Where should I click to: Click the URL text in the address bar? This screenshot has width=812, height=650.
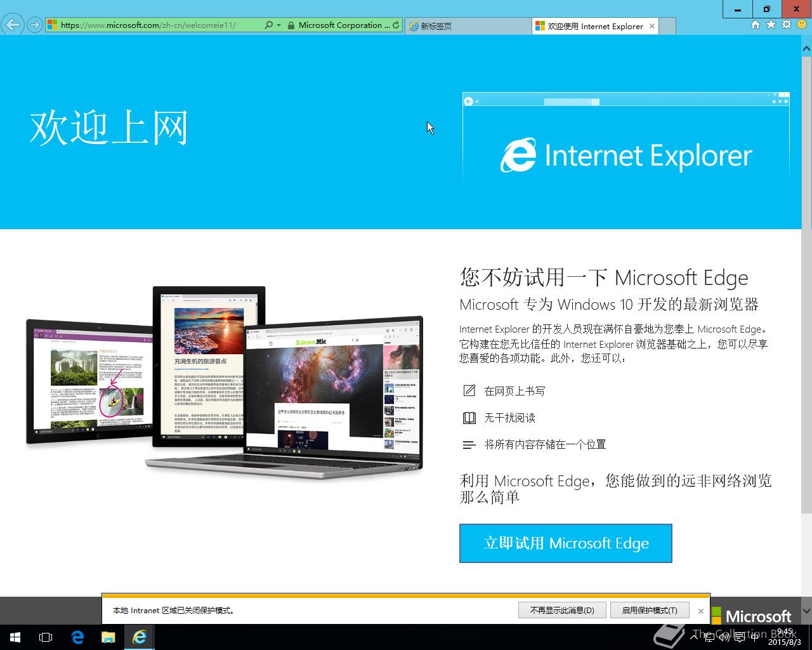tap(148, 25)
